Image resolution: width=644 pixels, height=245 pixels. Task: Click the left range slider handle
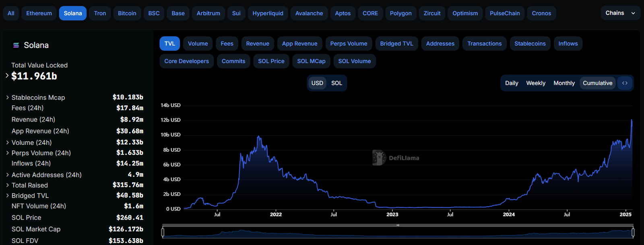(163, 232)
